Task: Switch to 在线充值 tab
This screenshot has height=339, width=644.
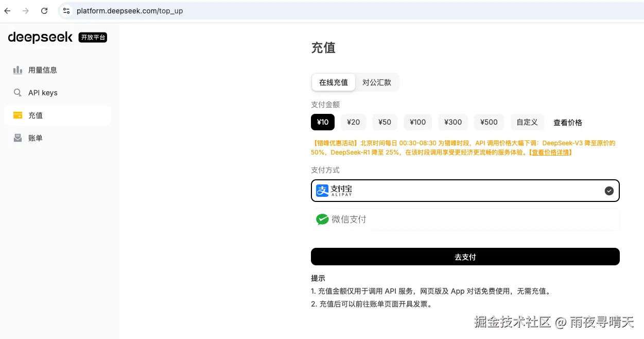Action: [334, 82]
